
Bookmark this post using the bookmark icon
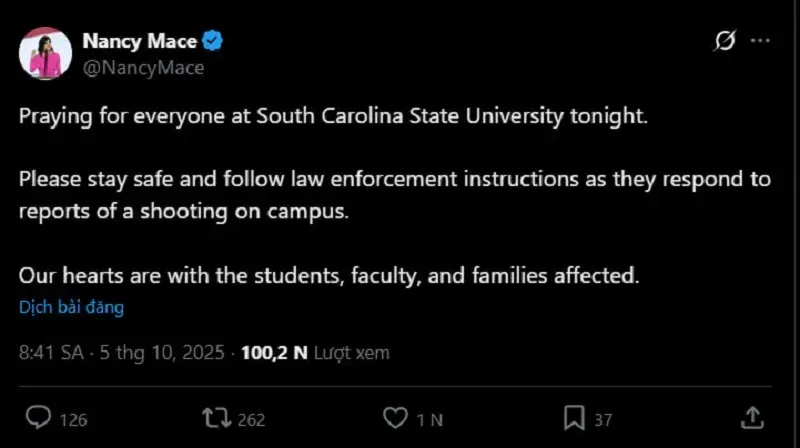click(574, 417)
